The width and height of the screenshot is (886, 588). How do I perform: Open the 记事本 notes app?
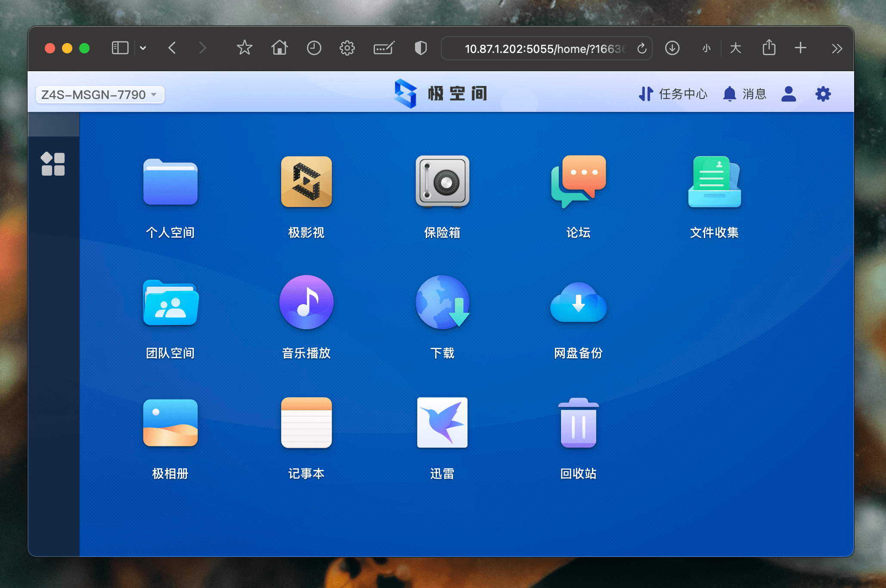(306, 423)
